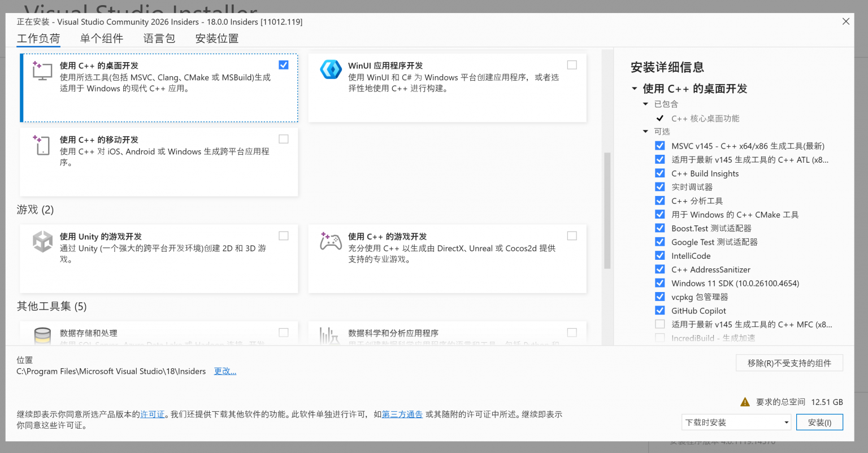Image resolution: width=868 pixels, height=453 pixels.
Task: Click the C++ desktop development workload icon
Action: 42,71
